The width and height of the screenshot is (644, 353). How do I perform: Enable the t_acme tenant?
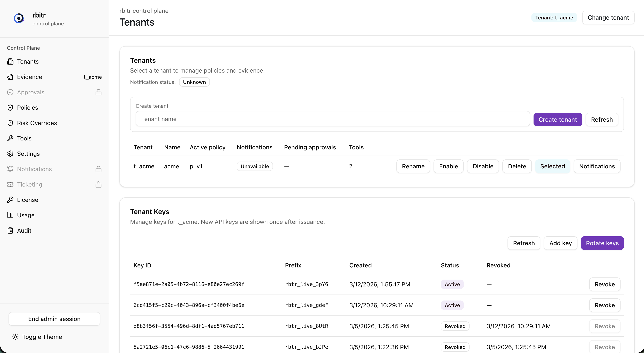448,166
